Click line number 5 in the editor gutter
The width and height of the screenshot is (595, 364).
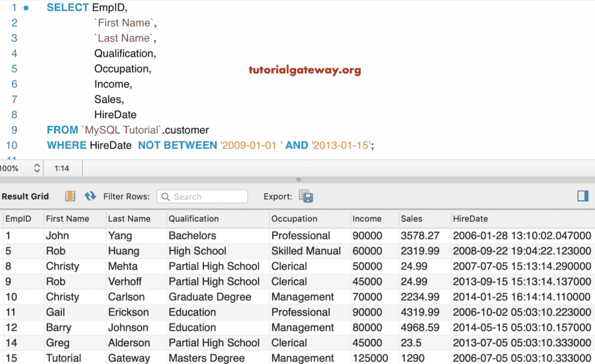14,68
